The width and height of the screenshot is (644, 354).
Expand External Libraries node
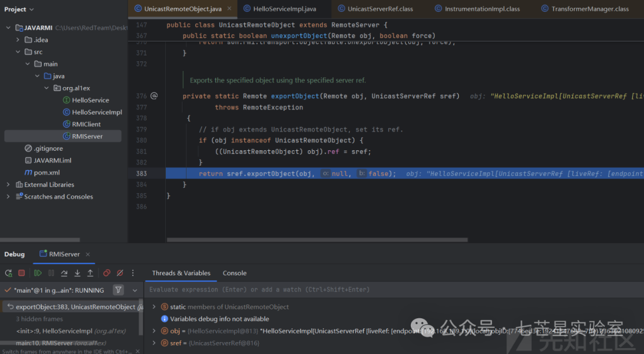coord(8,185)
